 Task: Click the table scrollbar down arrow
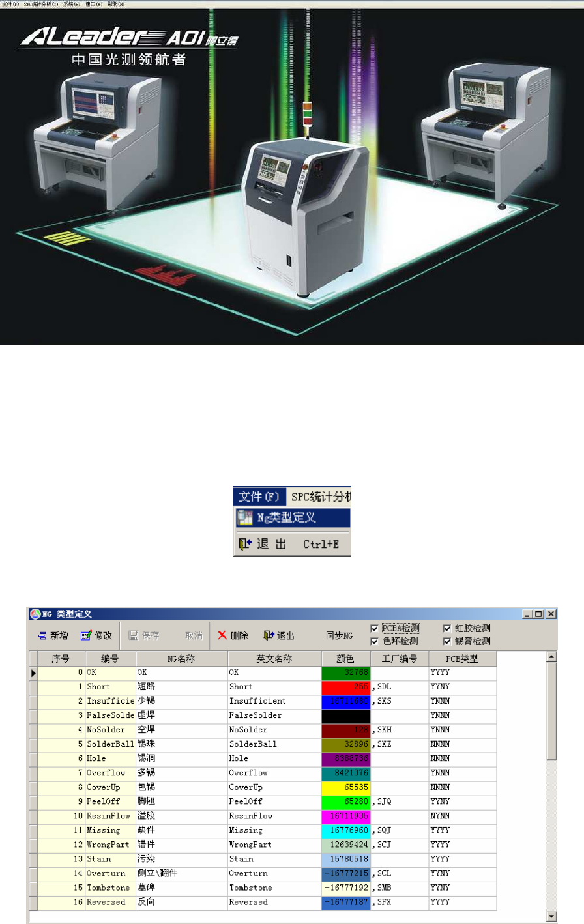(x=551, y=916)
